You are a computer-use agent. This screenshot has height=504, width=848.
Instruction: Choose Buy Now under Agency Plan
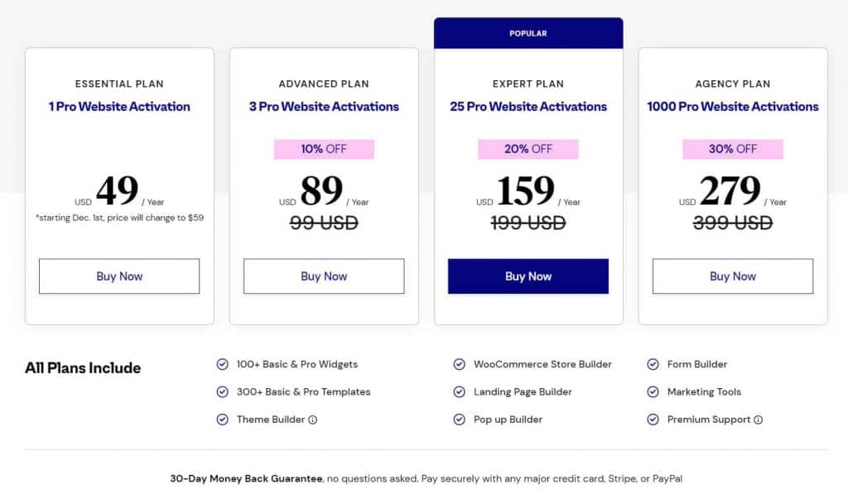point(733,276)
